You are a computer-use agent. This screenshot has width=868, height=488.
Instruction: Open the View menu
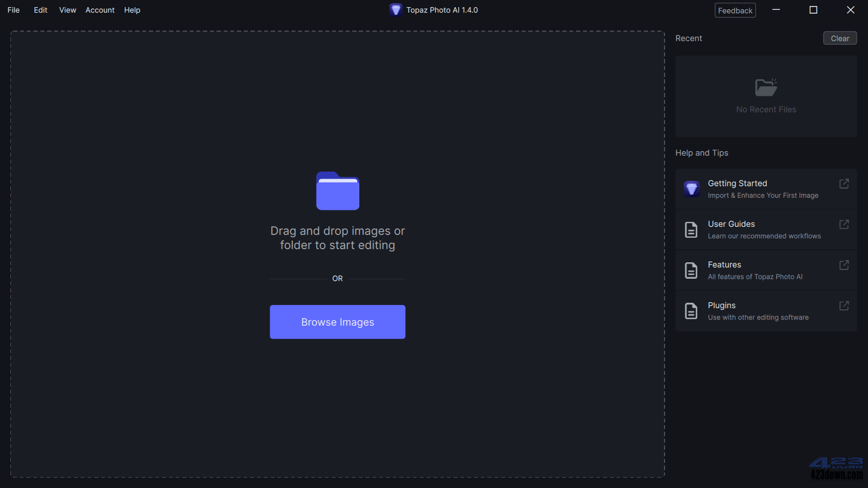pyautogui.click(x=68, y=10)
